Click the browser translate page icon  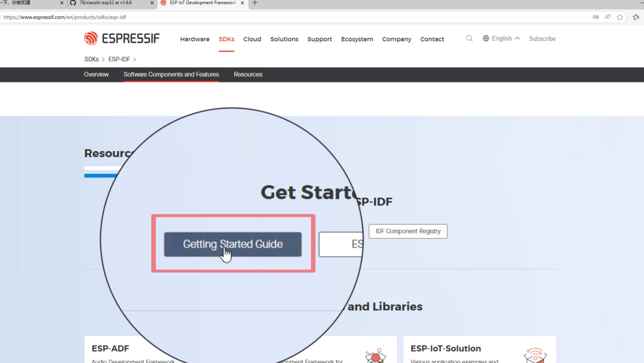tap(596, 17)
